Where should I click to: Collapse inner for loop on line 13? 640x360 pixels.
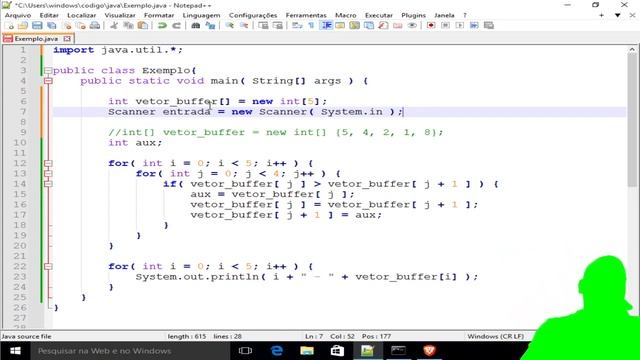(x=48, y=173)
